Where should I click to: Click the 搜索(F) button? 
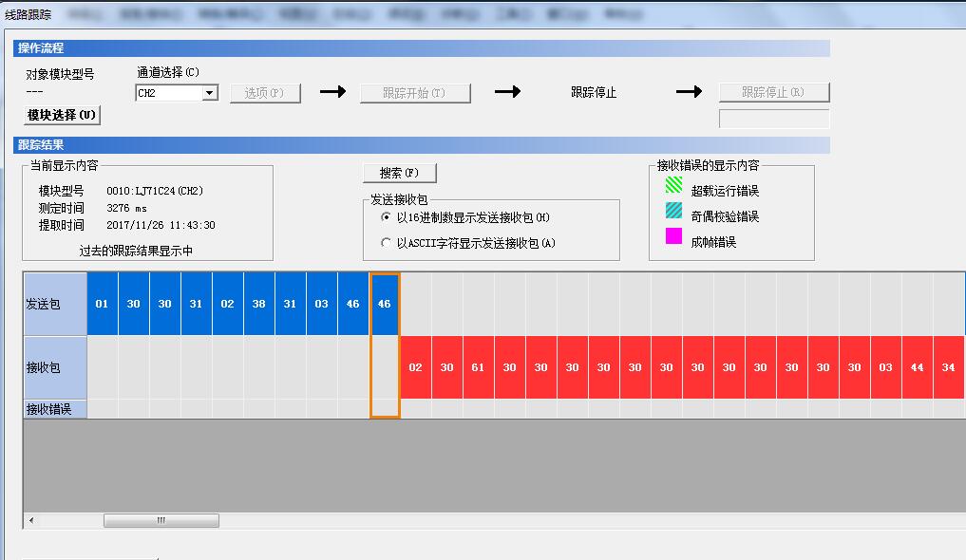[x=399, y=173]
